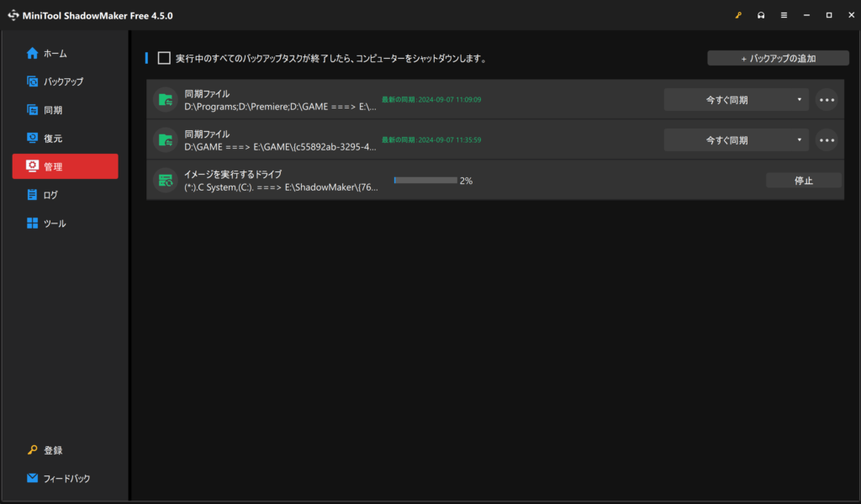
Task: Click the 同期 sidebar icon
Action: tap(33, 110)
